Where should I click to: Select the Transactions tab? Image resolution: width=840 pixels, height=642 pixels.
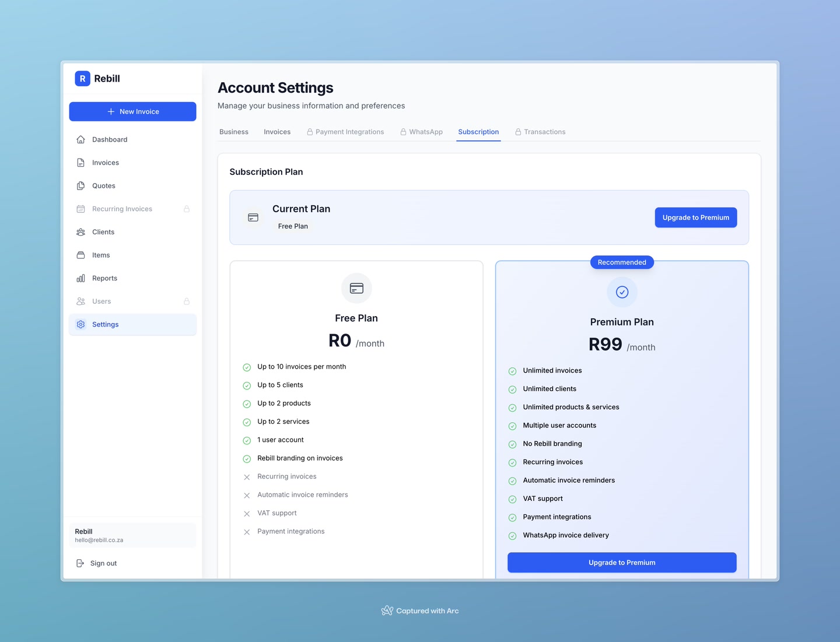pyautogui.click(x=540, y=132)
